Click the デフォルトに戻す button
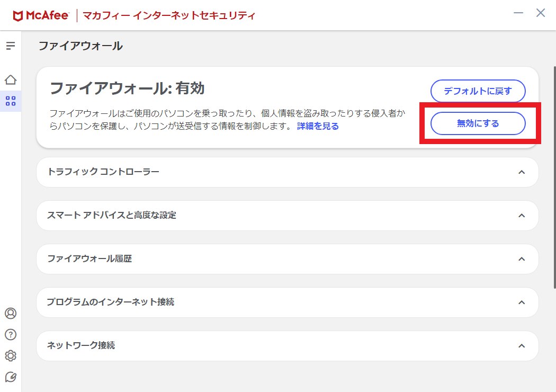 tap(478, 91)
